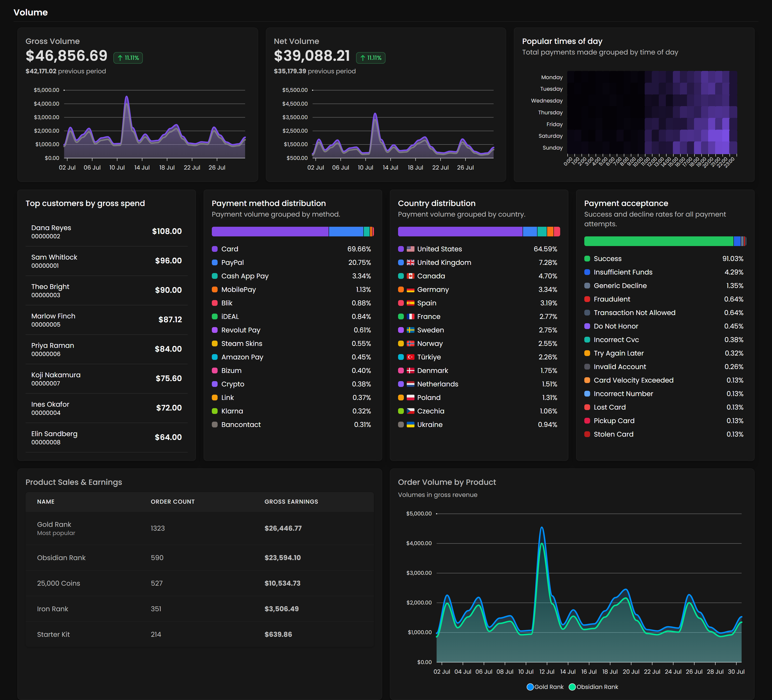Screen dimensions: 772x700
Task: Click the Gross Volume 11.11% increase badge
Action: 128,58
